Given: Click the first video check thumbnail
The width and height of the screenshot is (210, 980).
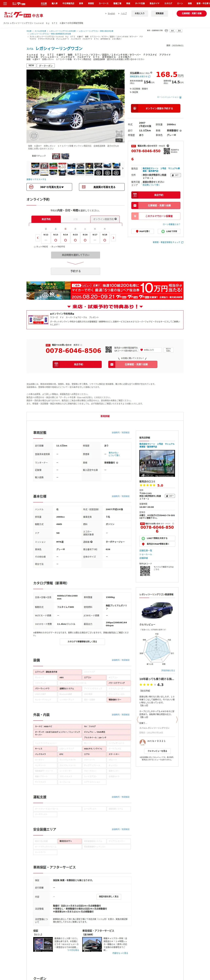Looking at the screenshot, I should 56,156.
